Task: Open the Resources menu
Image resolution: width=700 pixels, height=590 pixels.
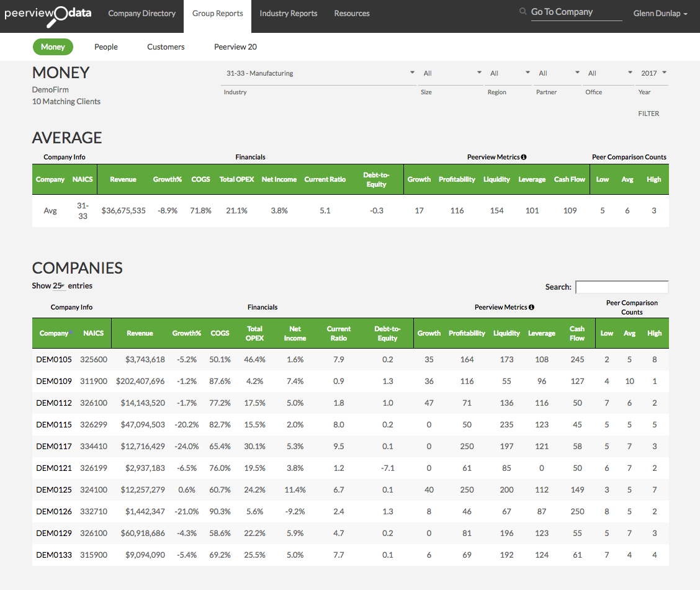Action: 352,14
